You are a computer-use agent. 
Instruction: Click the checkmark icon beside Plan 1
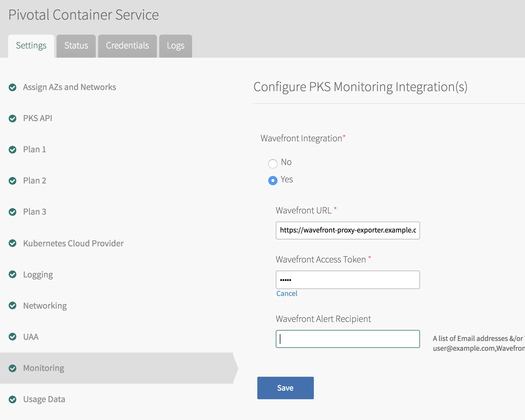point(12,150)
